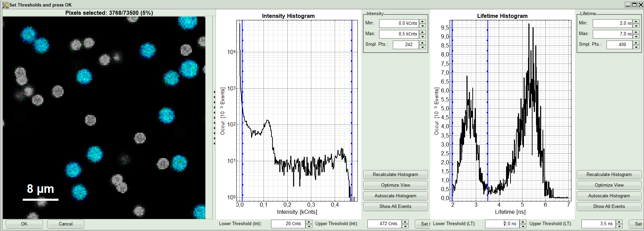Decrease the Intensity Max value with down arrow
The height and width of the screenshot is (231, 644).
coord(422,36)
